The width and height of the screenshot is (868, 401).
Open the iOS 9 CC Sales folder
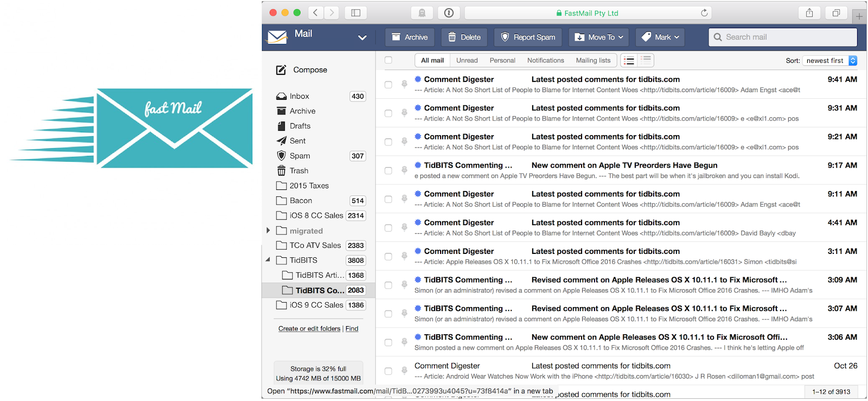(x=318, y=305)
